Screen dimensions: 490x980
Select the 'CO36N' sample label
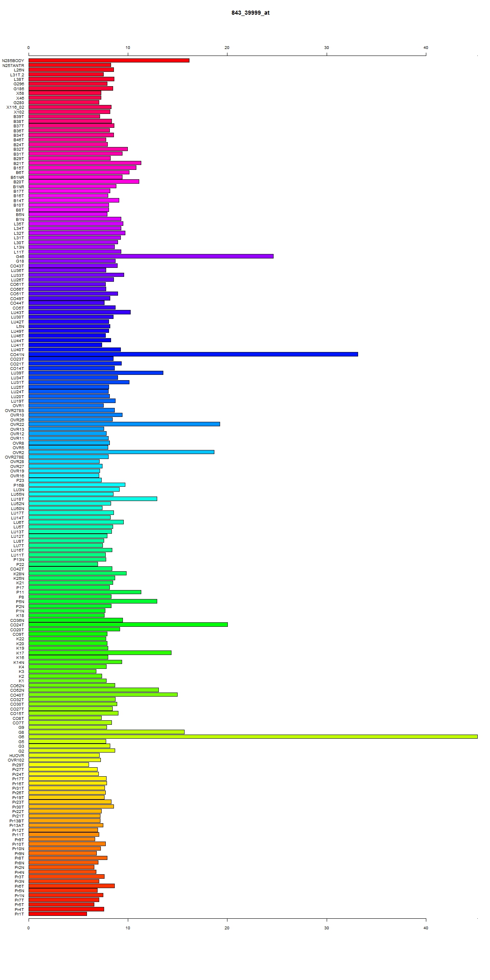coord(17,620)
